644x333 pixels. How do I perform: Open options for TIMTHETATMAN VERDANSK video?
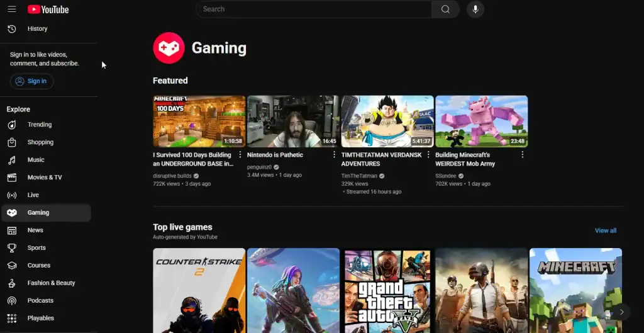pos(428,155)
